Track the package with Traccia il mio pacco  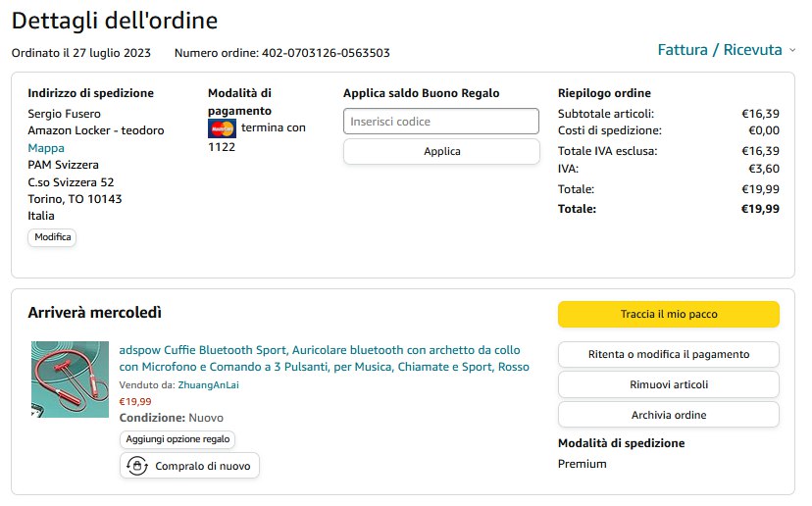pos(669,315)
